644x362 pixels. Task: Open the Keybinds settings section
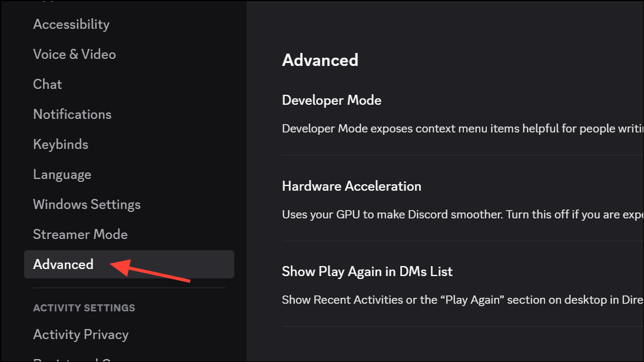[x=61, y=144]
